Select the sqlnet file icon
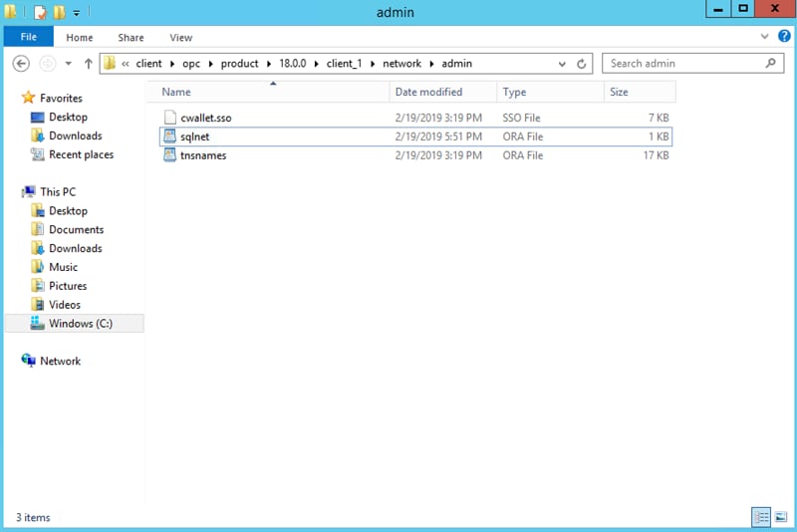Image resolution: width=797 pixels, height=532 pixels. tap(169, 136)
